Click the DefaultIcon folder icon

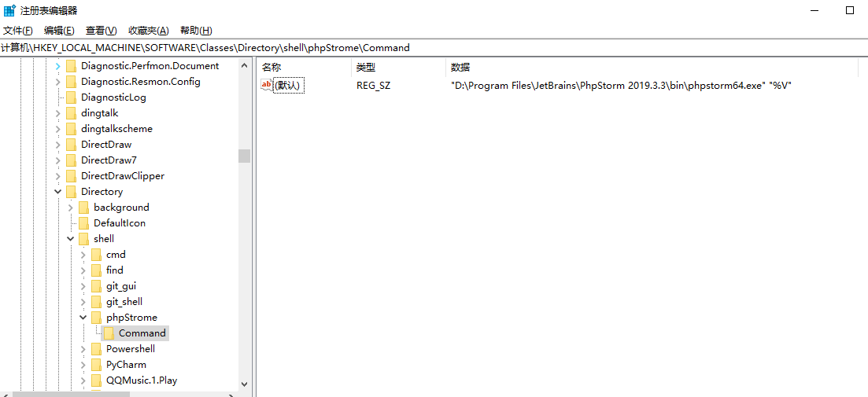pos(83,223)
